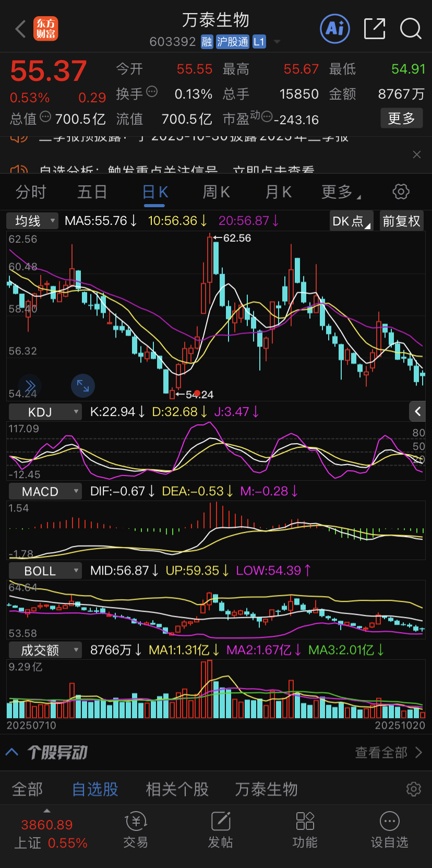Screen dimensions: 432x868
Task: Tap the 融 margin trading badge
Action: pyautogui.click(x=207, y=42)
